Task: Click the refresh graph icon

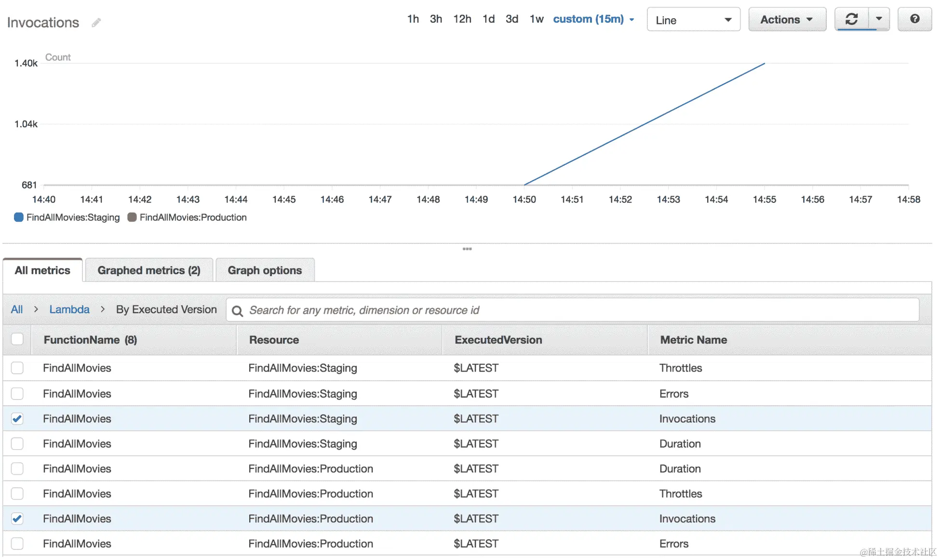Action: pyautogui.click(x=851, y=19)
